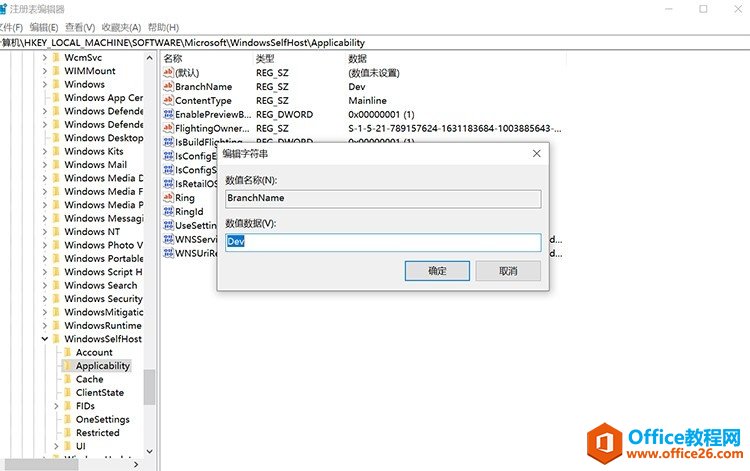Image resolution: width=750 pixels, height=471 pixels.
Task: Click the S-1-5-21-789157624 data cell
Action: coord(455,128)
